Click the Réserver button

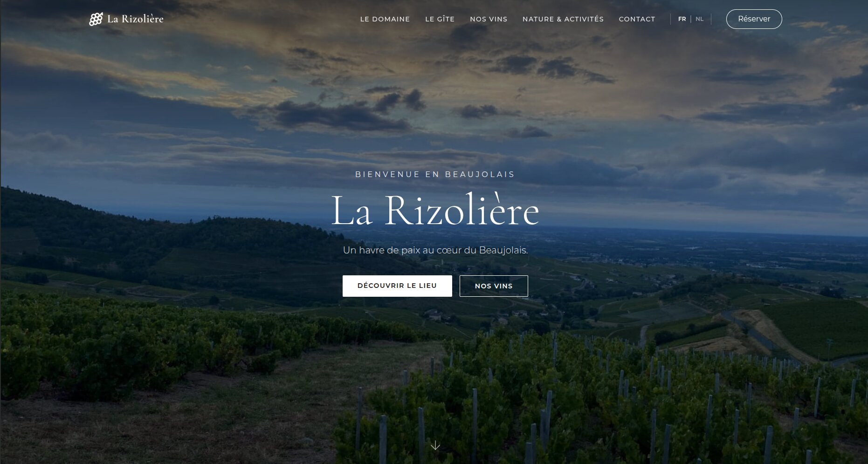(x=754, y=19)
